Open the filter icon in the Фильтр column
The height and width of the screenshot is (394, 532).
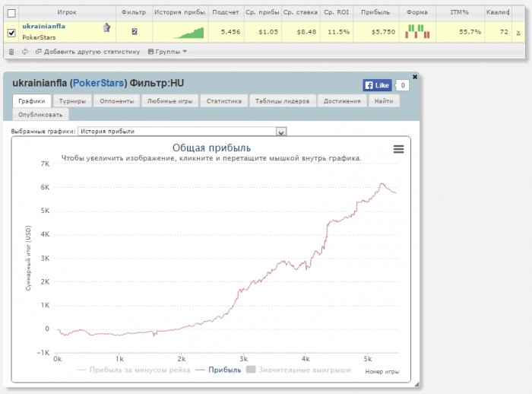tap(135, 32)
